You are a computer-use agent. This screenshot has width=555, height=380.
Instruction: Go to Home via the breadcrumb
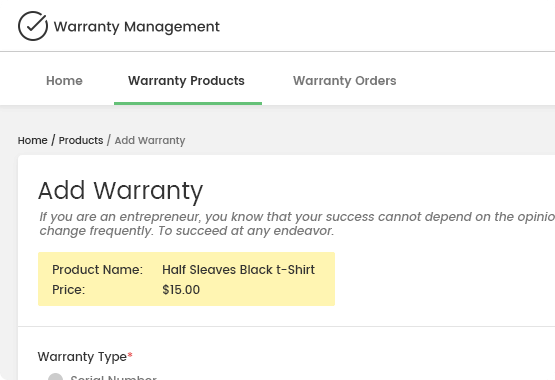point(33,140)
